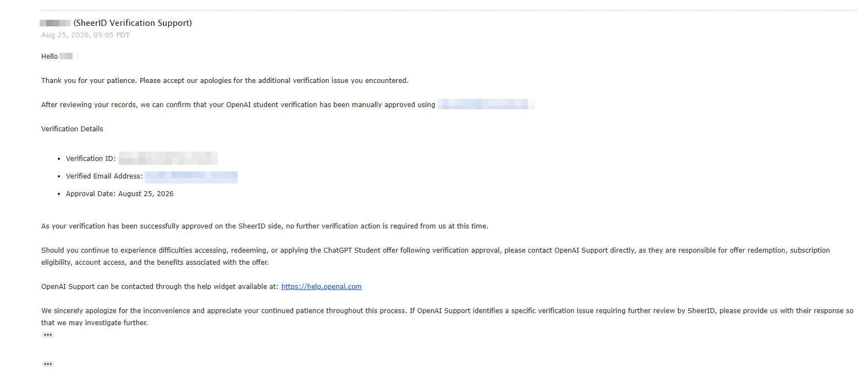868x373 pixels.
Task: Click the Approval Date August 25, 2026 text
Action: (119, 194)
